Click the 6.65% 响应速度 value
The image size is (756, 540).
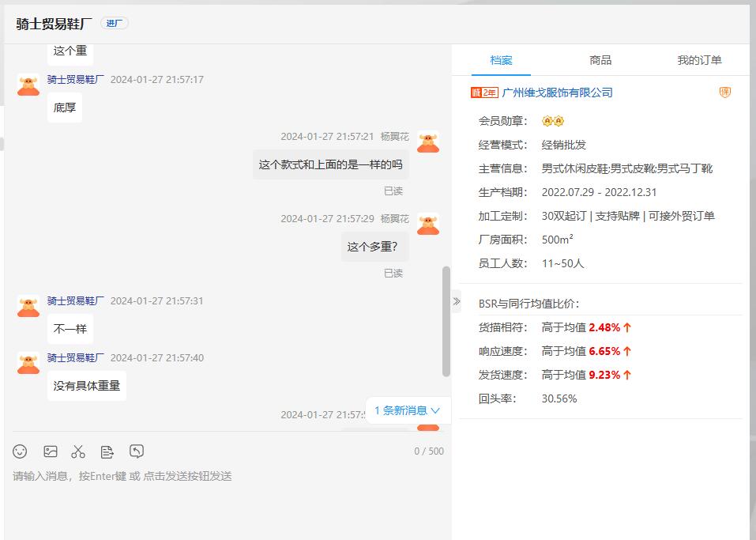tap(604, 351)
